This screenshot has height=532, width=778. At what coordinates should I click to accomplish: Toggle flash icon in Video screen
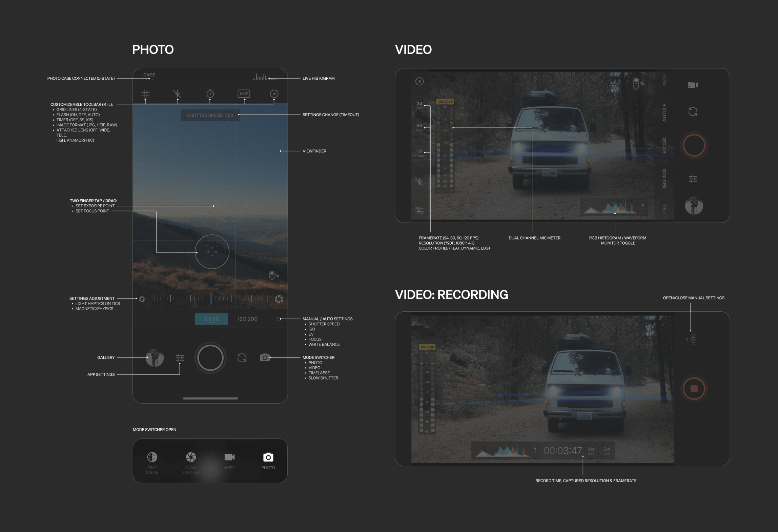point(419,182)
